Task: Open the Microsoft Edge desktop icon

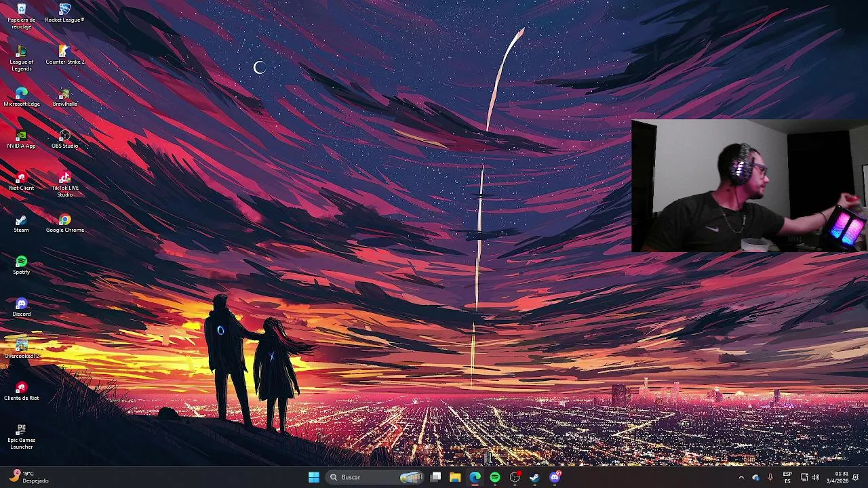Action: pos(21,97)
